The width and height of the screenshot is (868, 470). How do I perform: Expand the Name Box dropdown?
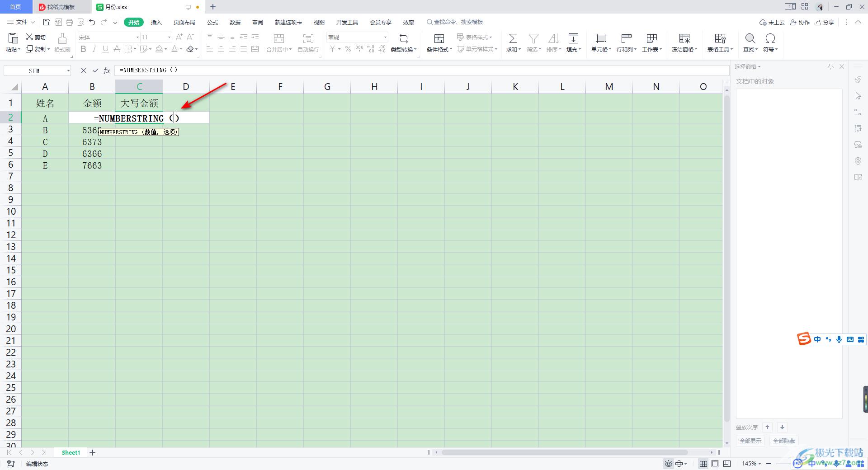pos(68,70)
